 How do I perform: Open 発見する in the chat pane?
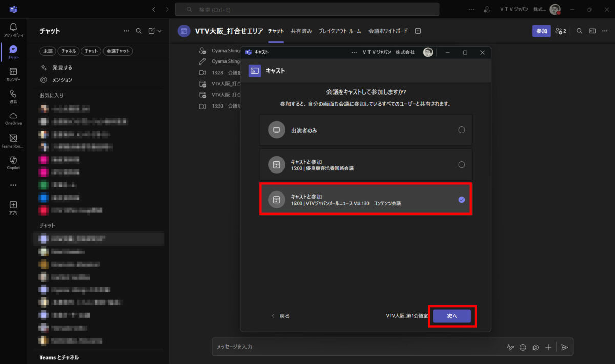tap(62, 67)
